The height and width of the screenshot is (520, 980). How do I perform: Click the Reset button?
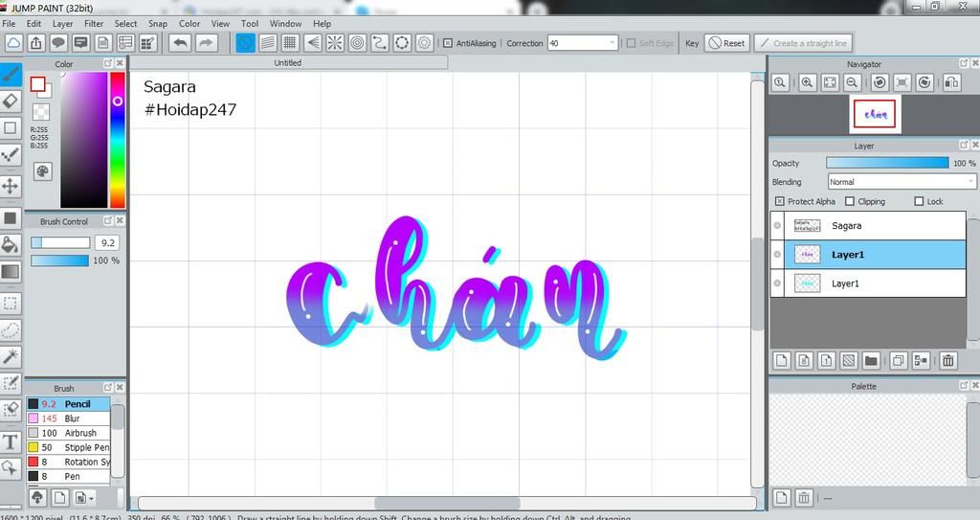tap(727, 43)
